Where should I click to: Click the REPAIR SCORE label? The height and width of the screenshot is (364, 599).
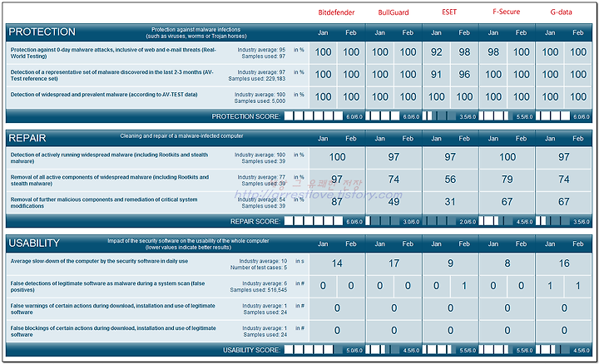click(x=255, y=221)
